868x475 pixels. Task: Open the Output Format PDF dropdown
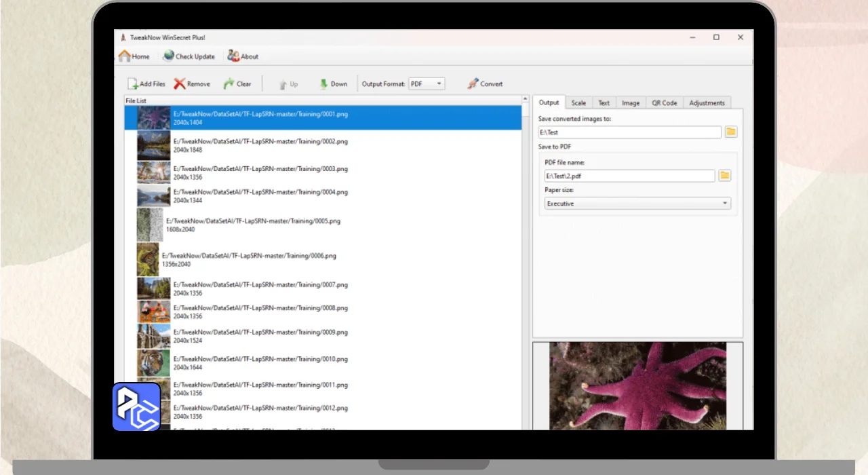click(x=427, y=84)
